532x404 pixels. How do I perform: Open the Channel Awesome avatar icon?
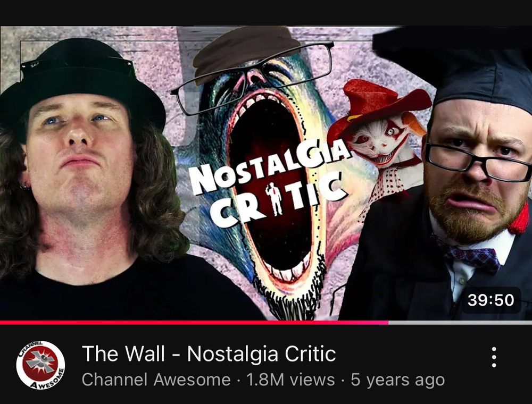click(41, 365)
